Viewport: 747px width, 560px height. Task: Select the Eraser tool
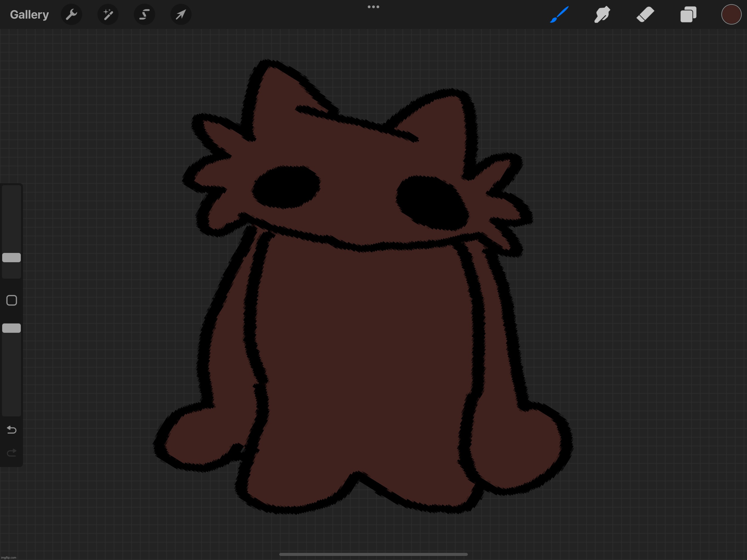click(x=645, y=14)
